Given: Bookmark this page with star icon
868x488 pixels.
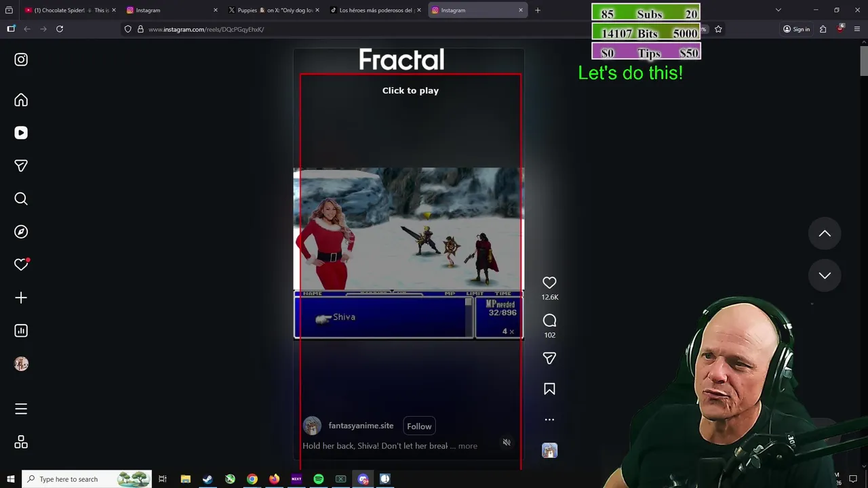Looking at the screenshot, I should click(718, 29).
